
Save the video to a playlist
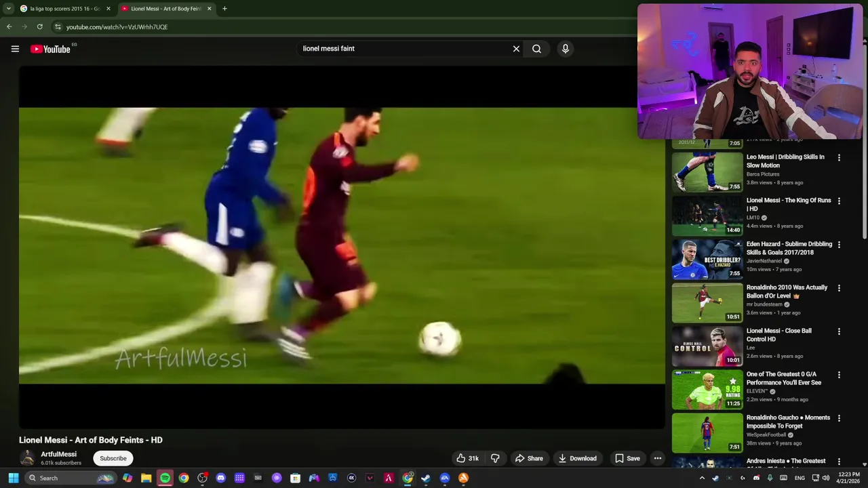coord(627,458)
